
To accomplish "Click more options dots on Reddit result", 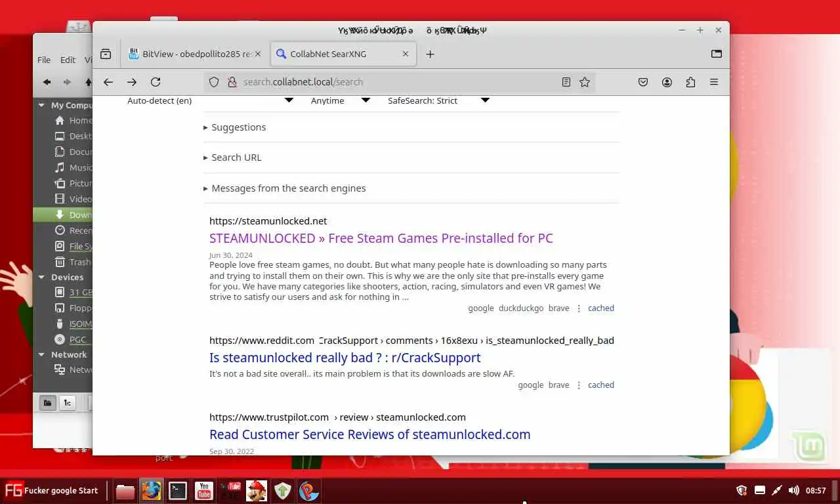I will click(579, 385).
